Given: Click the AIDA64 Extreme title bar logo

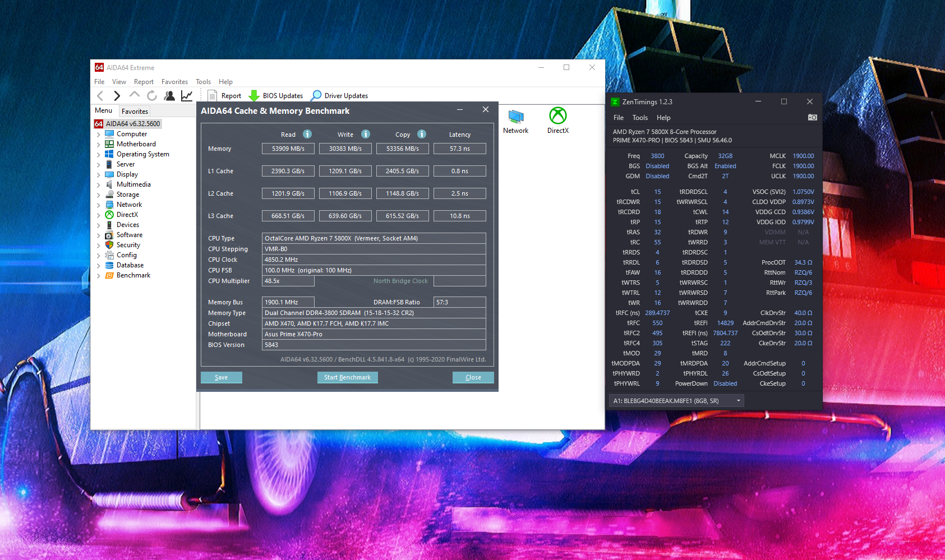Looking at the screenshot, I should 99,67.
